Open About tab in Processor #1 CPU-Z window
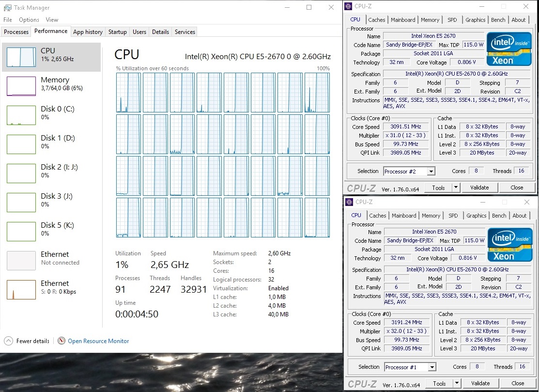539x392 pixels. pyautogui.click(x=520, y=216)
